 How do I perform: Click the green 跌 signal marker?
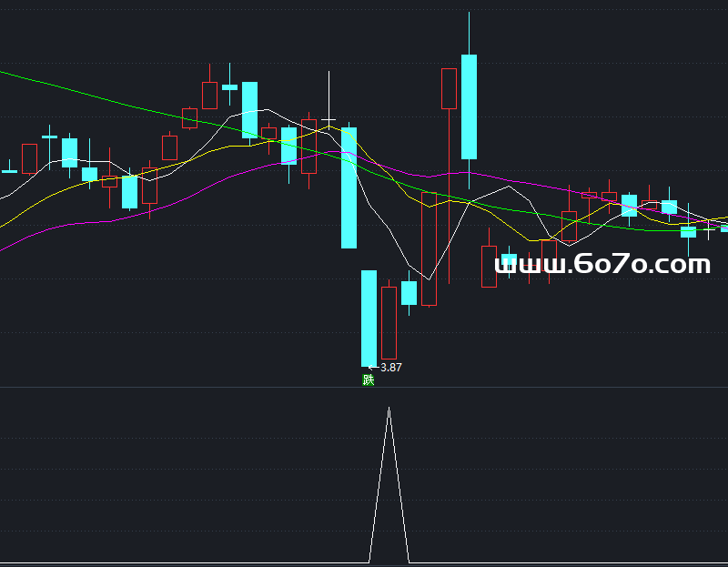click(x=369, y=380)
